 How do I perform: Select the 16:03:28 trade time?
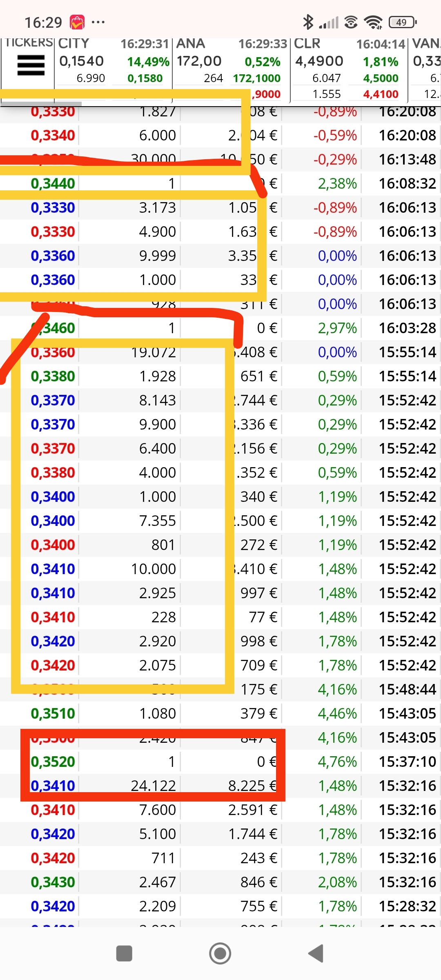pos(408,328)
